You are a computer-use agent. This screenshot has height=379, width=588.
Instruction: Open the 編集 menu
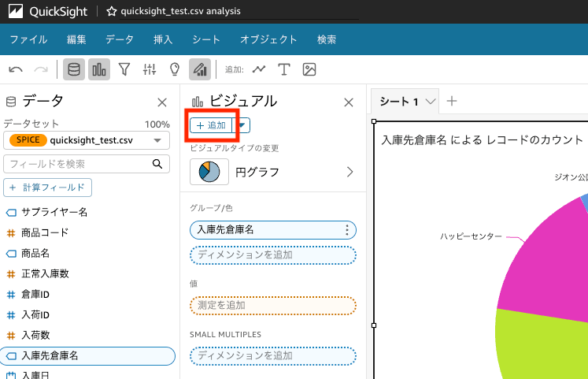[76, 39]
